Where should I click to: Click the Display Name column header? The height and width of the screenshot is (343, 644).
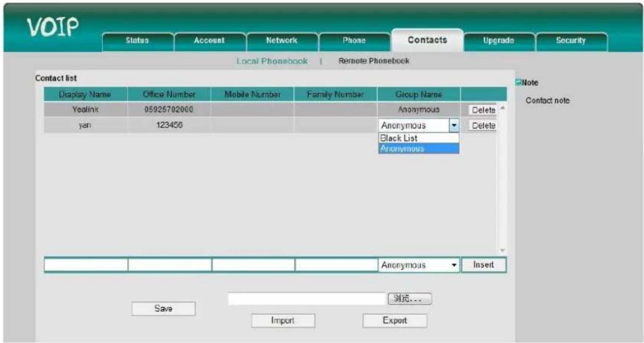click(85, 94)
